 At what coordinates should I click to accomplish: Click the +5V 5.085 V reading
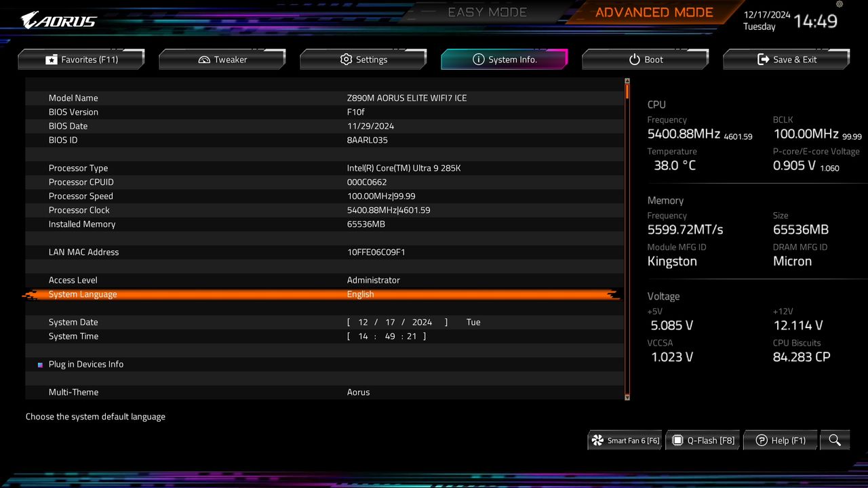672,326
